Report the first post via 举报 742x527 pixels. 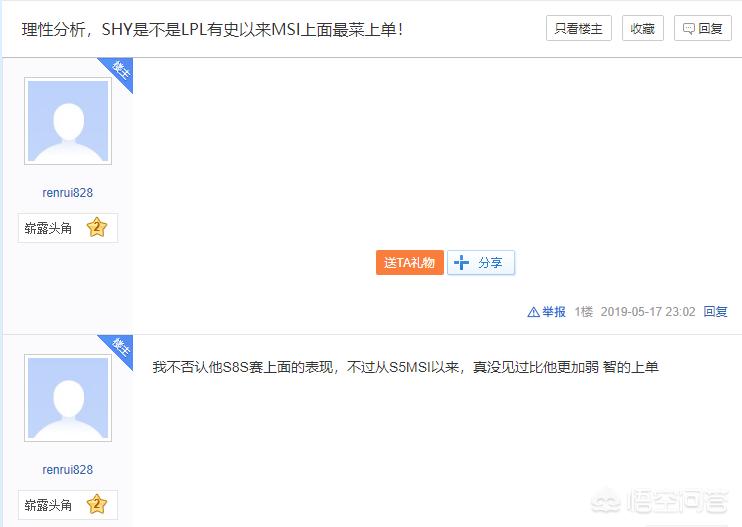click(x=553, y=312)
